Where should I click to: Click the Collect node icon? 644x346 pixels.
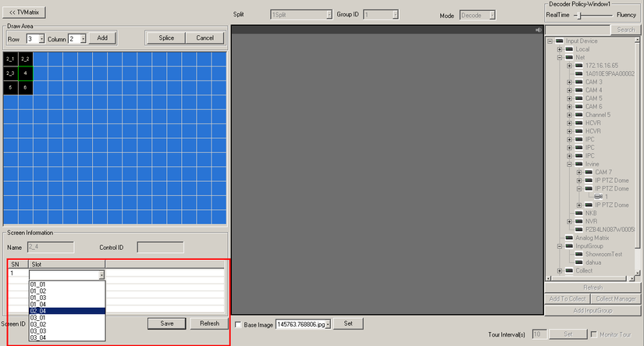pyautogui.click(x=569, y=271)
